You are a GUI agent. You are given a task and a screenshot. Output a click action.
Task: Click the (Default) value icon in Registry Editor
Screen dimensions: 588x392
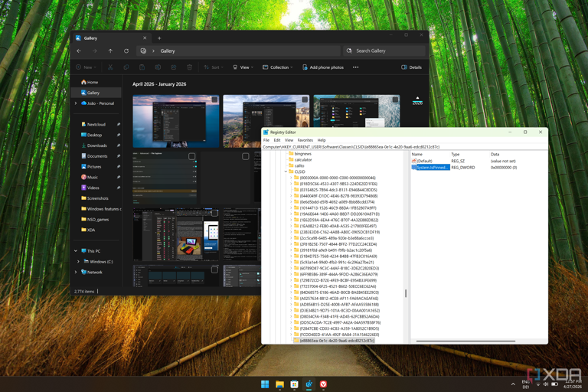click(x=414, y=161)
